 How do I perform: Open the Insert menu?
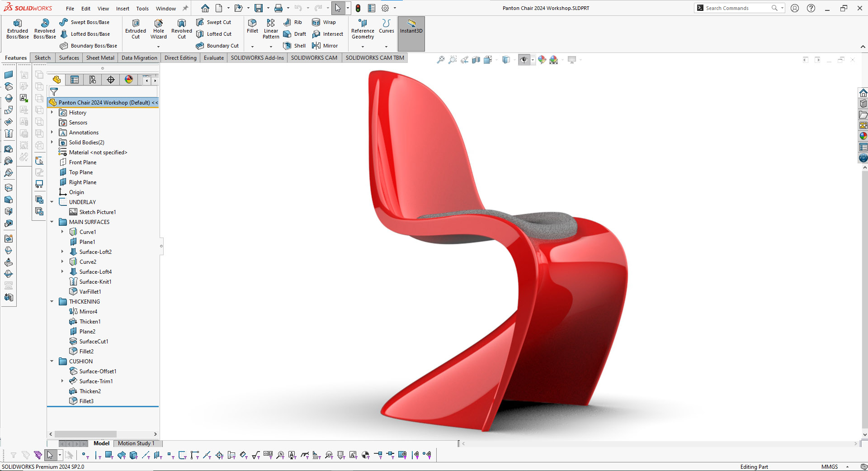[x=123, y=9]
